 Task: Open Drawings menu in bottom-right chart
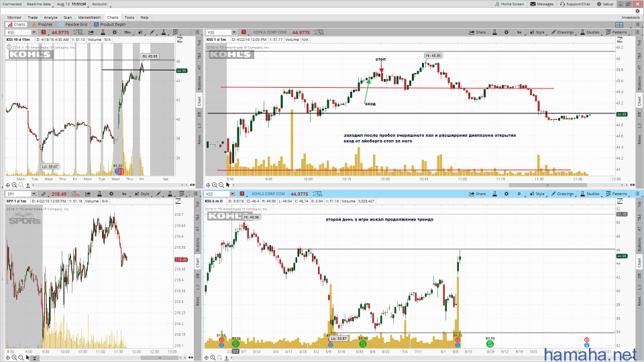[562, 194]
